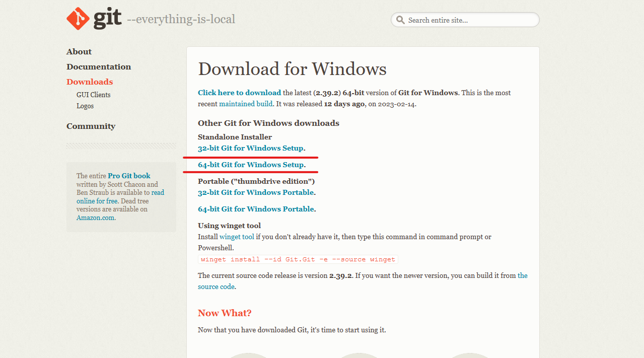Open the Downloads section
This screenshot has height=358, width=644.
90,82
